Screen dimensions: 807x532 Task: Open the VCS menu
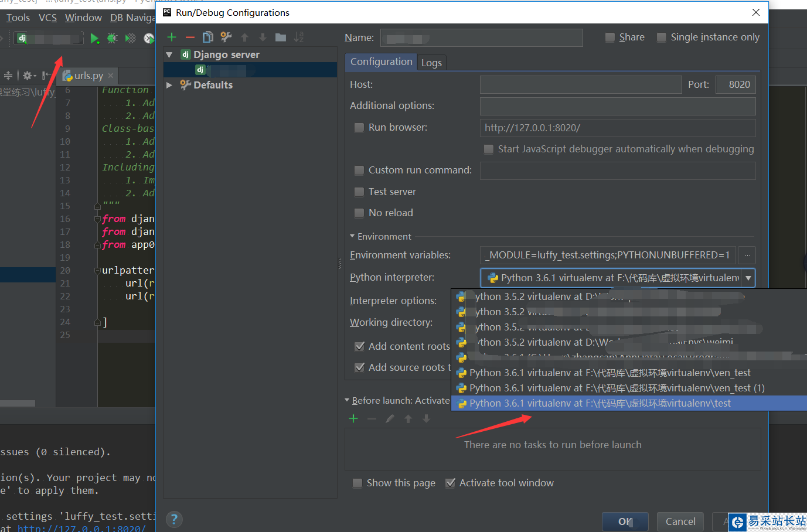point(48,18)
